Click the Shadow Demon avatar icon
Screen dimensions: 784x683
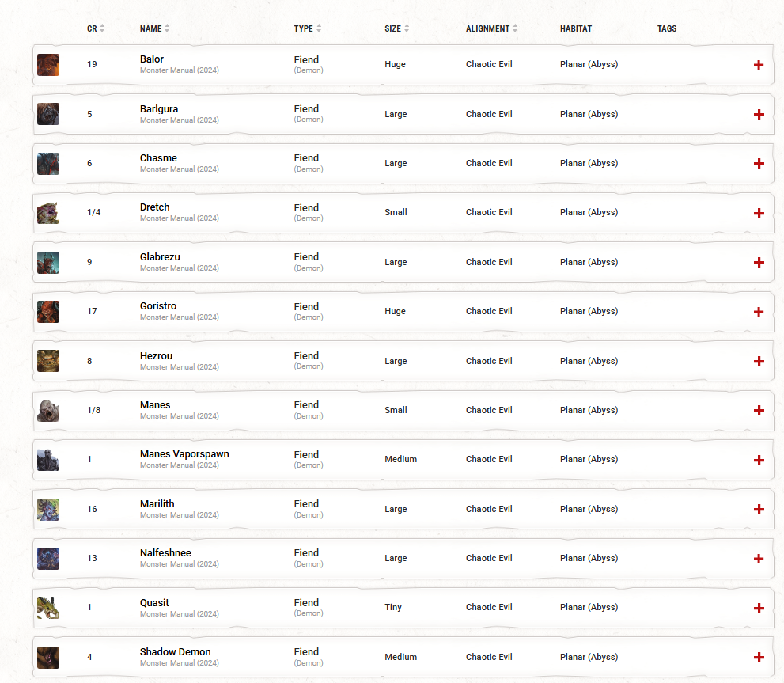click(x=48, y=657)
